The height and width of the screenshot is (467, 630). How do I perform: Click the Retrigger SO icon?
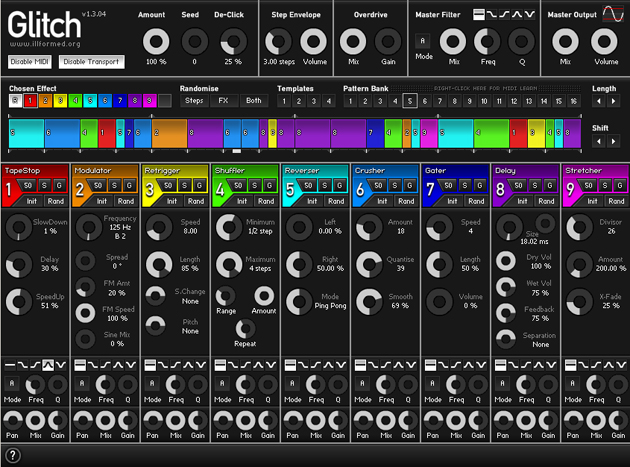[168, 185]
